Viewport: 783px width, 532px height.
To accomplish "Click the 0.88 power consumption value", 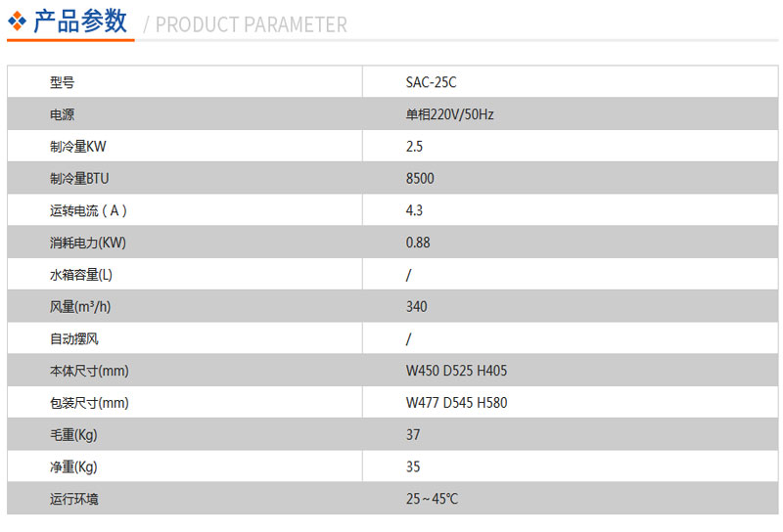I will pos(418,243).
